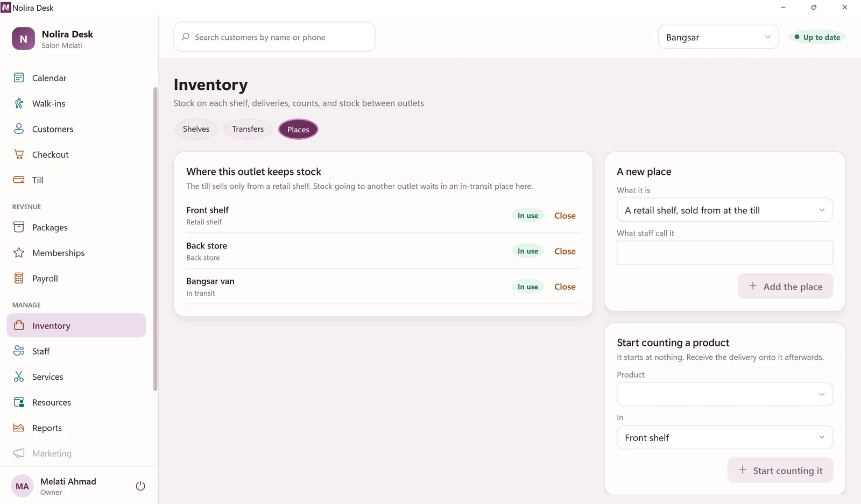Viewport: 861px width, 504px height.
Task: Close the Back store place
Action: pos(565,251)
